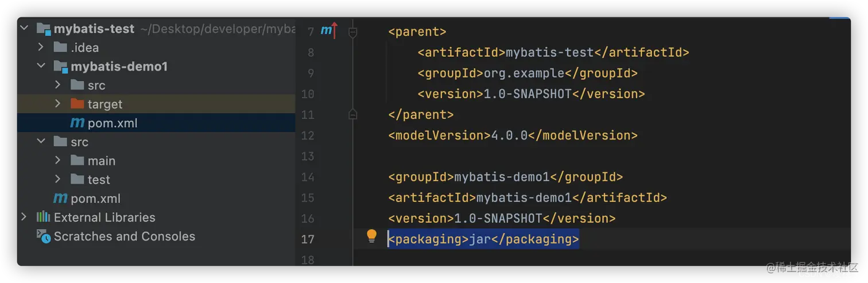868x283 pixels.
Task: Collapse the root-level src folder
Action: 41,141
